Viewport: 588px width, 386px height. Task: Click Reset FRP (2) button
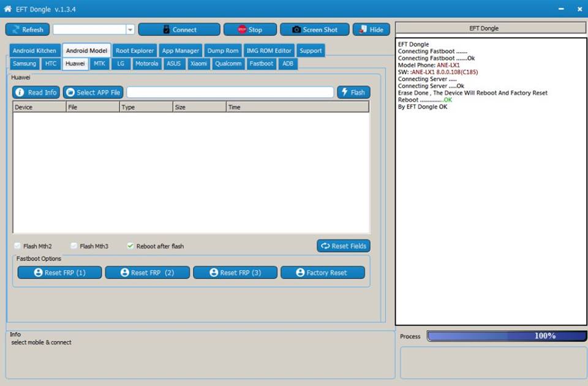point(148,273)
